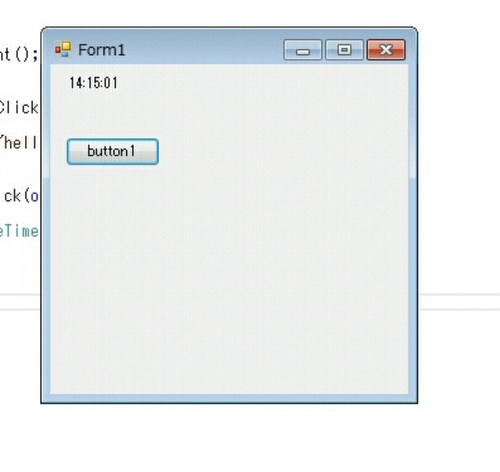Click the editor divider line right of form
This screenshot has width=500, height=472.
click(x=459, y=295)
